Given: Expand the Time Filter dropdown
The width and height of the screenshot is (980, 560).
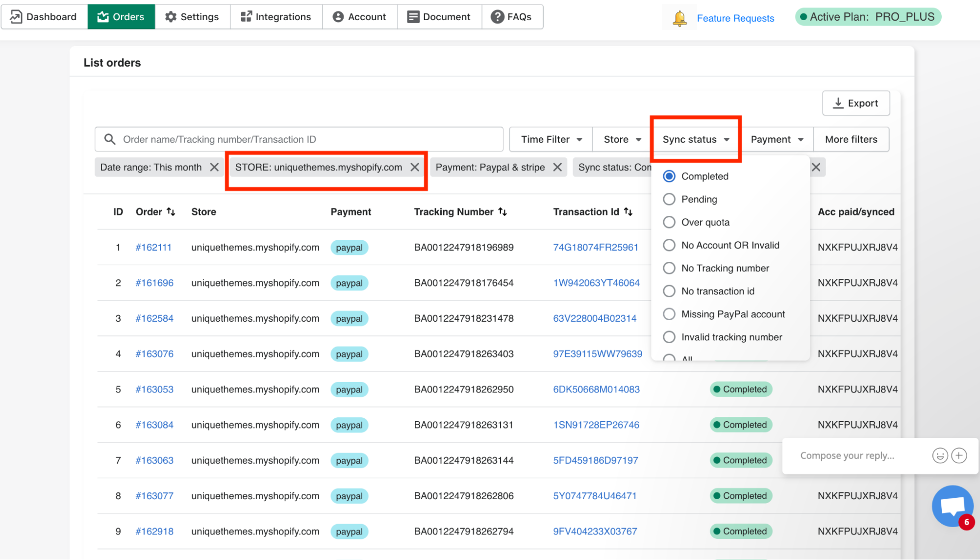Looking at the screenshot, I should point(551,139).
